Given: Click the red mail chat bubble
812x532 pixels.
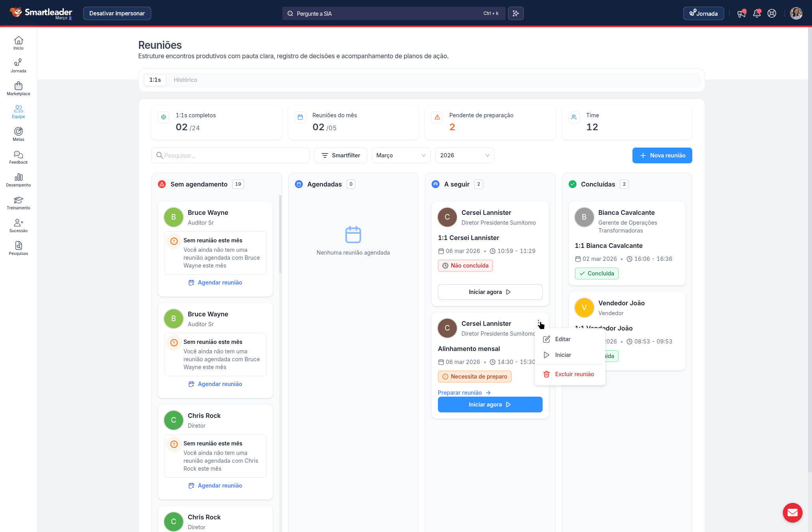Looking at the screenshot, I should [792, 513].
